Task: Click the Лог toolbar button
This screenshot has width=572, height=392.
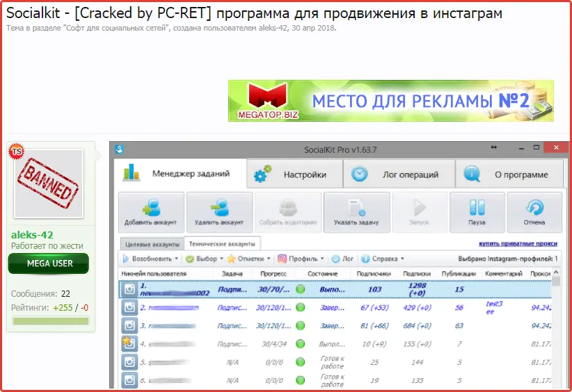Action: pyautogui.click(x=342, y=259)
